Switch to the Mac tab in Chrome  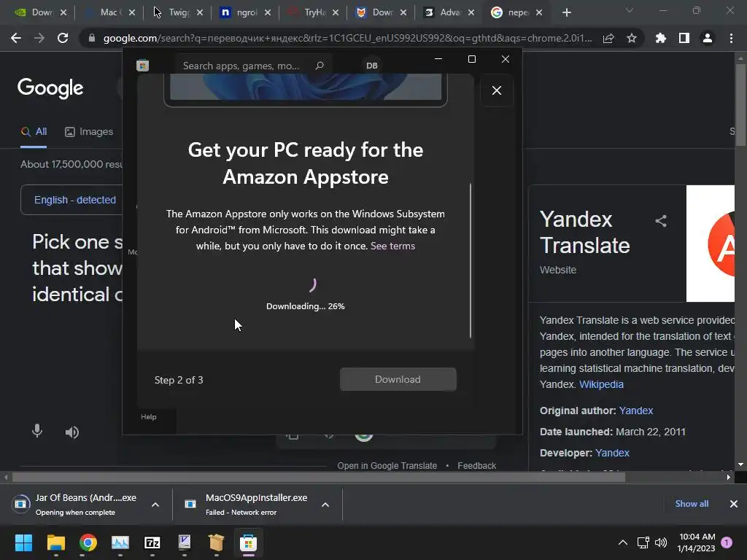coord(109,12)
